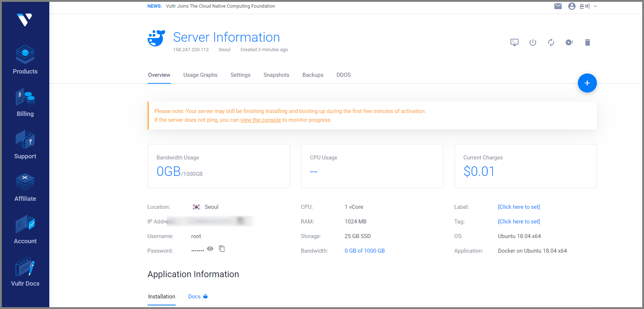Click the server IP 158.247.220.112 in the header
The height and width of the screenshot is (309, 644).
pyautogui.click(x=191, y=50)
